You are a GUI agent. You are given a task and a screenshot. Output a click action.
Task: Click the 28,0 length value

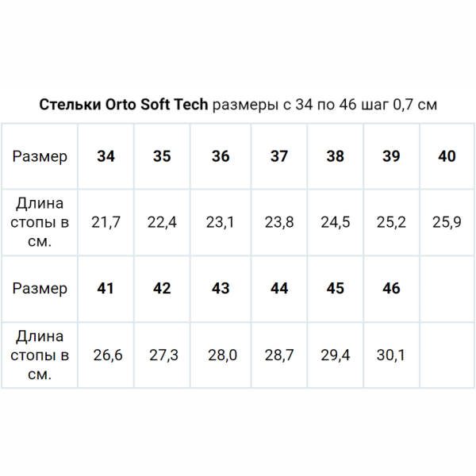221,355
